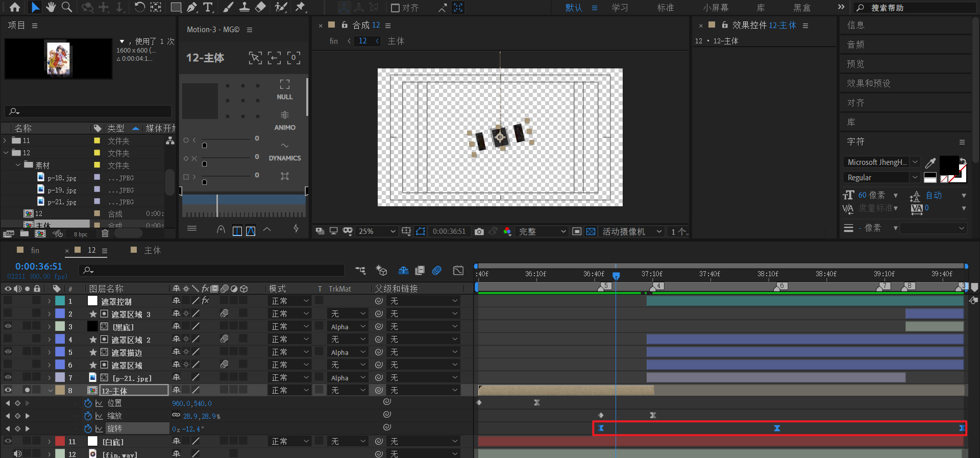Collapse folder 12 in Project panel
980x458 pixels.
6,153
